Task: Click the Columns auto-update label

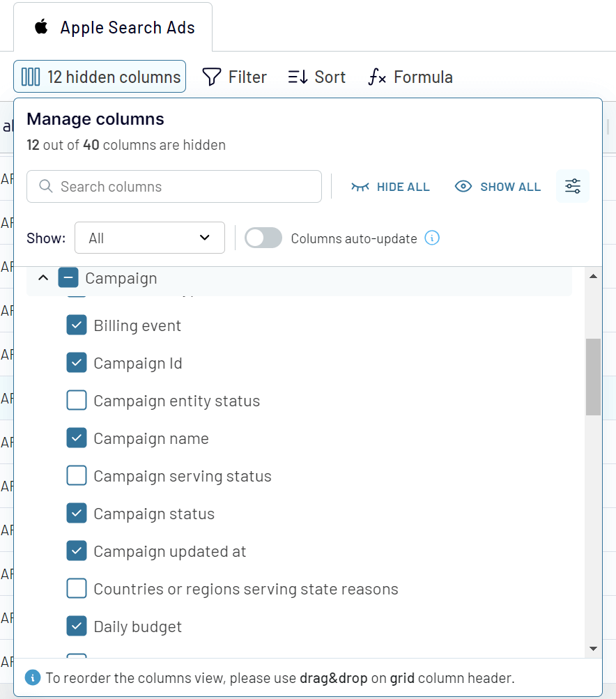Action: [354, 238]
